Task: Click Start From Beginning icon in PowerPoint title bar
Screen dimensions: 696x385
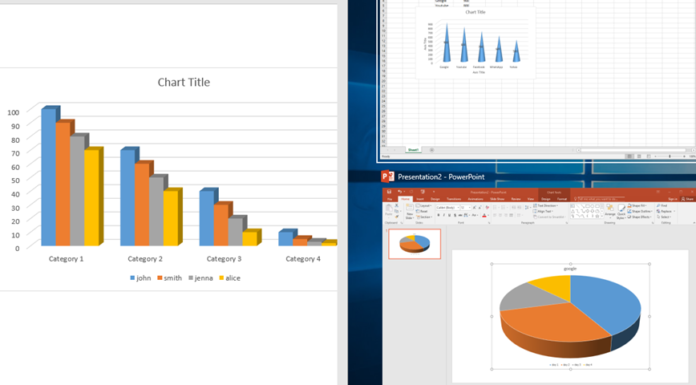Action: (423, 191)
